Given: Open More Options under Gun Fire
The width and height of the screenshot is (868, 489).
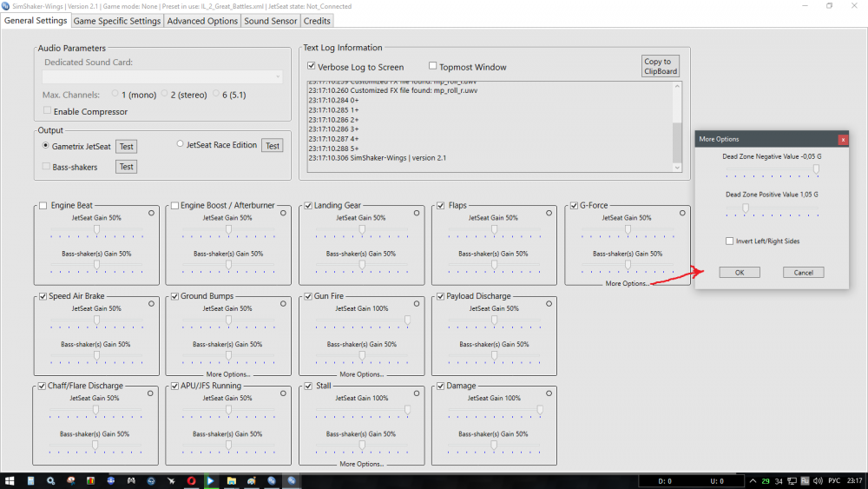Looking at the screenshot, I should 361,374.
